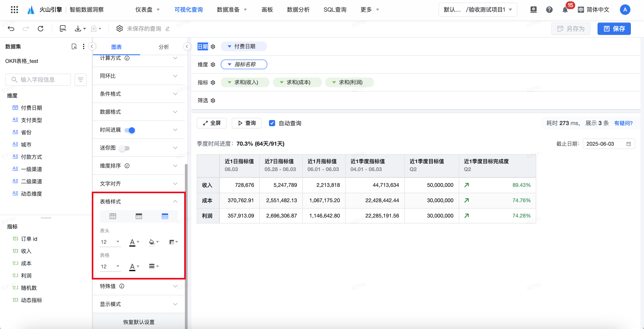
Task: Click the dataset edit icon
Action: coord(74,46)
